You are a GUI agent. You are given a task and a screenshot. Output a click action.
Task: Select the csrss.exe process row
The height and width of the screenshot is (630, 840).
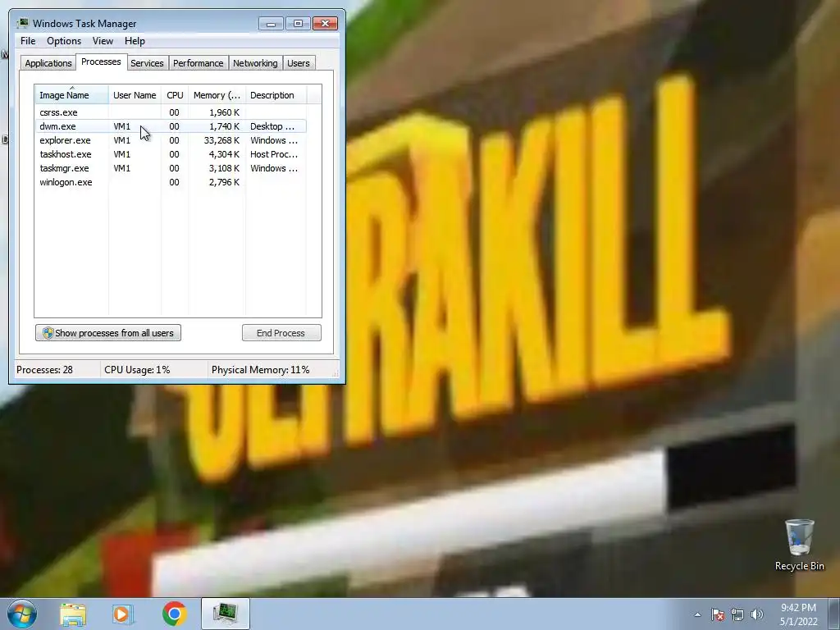click(x=171, y=112)
